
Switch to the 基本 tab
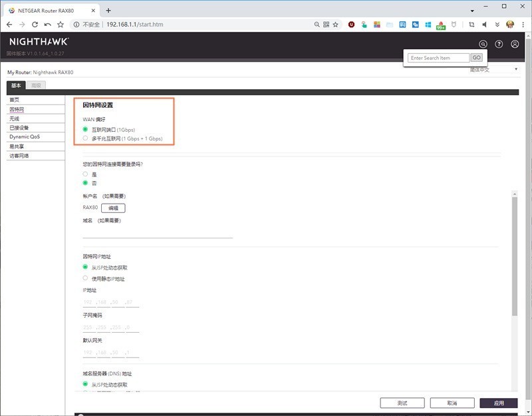(x=16, y=85)
